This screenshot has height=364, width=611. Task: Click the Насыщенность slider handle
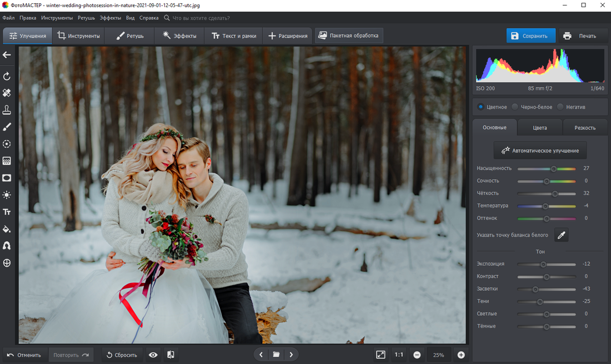[554, 168]
